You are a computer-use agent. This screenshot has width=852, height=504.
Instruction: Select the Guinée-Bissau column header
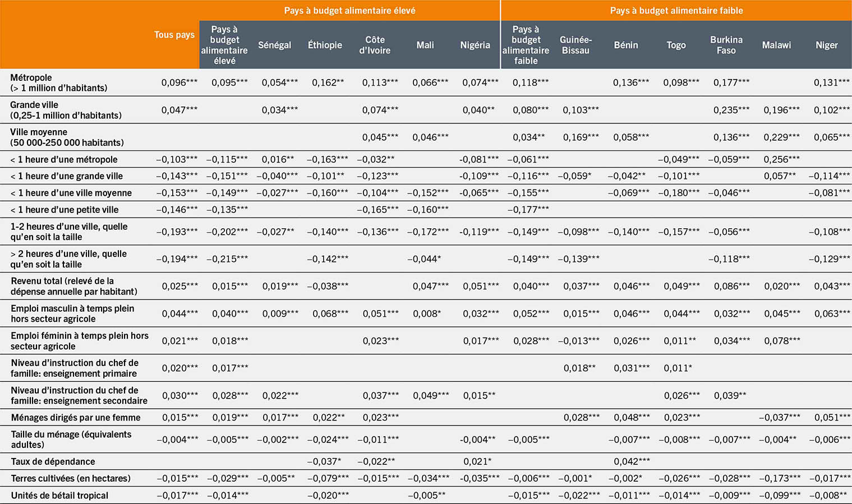click(x=576, y=45)
